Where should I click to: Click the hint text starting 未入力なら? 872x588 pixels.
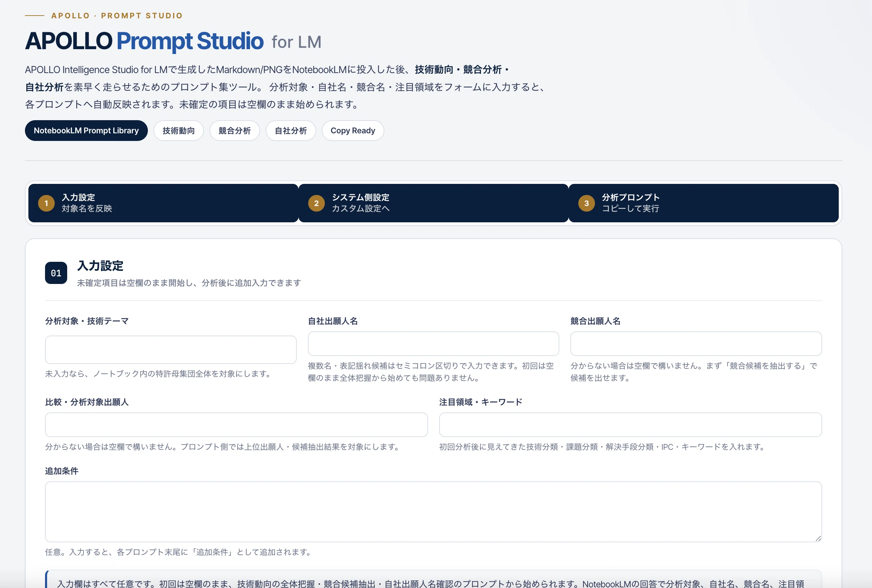(x=159, y=374)
